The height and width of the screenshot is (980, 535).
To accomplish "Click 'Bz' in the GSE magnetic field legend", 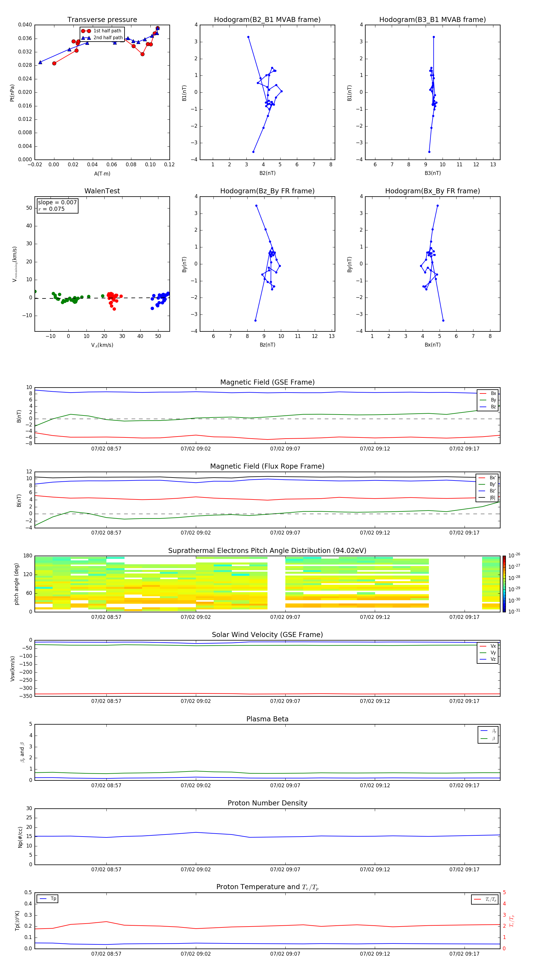I will tap(488, 407).
